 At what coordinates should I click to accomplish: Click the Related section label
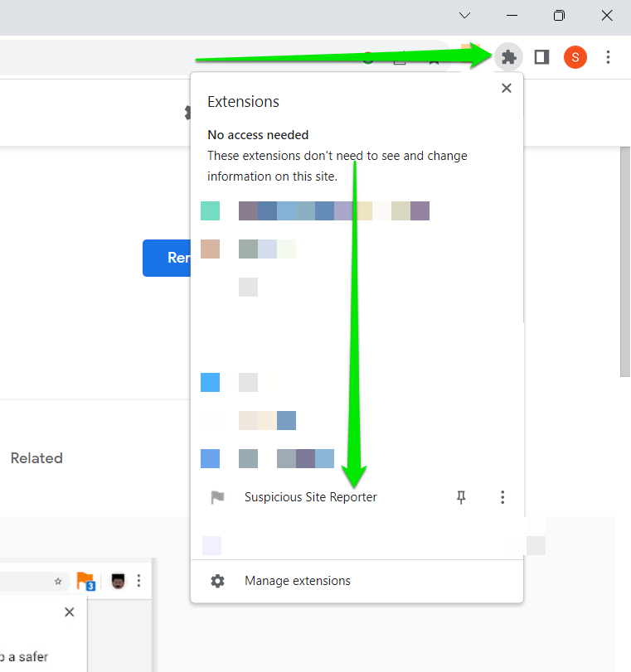coord(36,458)
